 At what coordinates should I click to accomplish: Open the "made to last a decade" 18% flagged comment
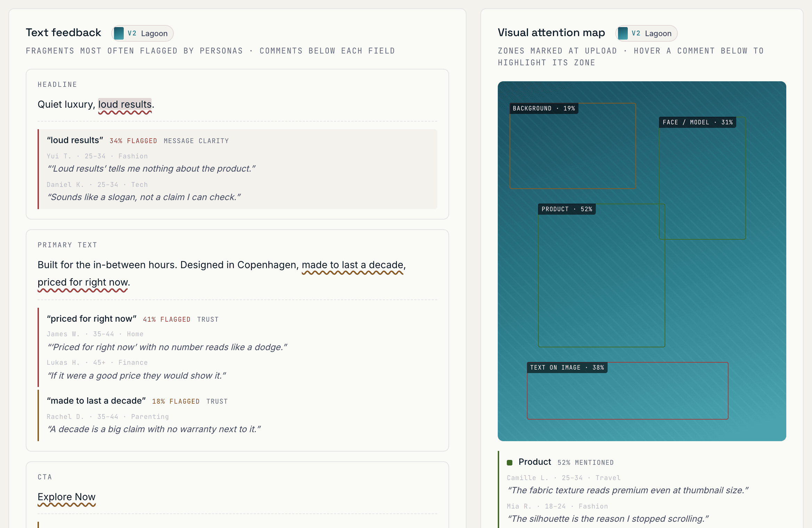pyautogui.click(x=237, y=415)
